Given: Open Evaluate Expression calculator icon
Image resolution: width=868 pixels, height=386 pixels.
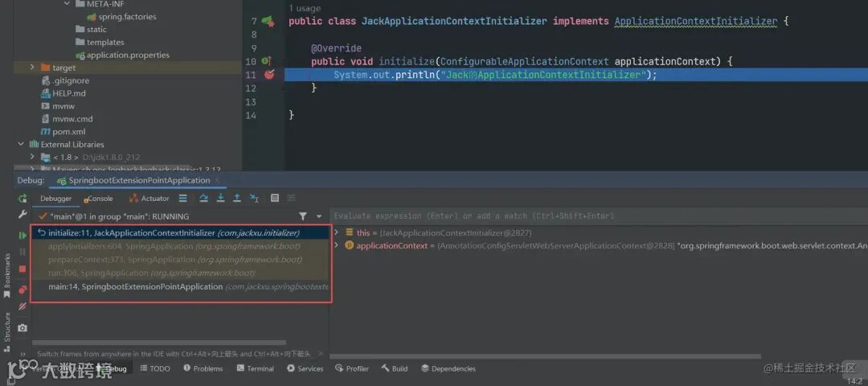Looking at the screenshot, I should [x=275, y=199].
